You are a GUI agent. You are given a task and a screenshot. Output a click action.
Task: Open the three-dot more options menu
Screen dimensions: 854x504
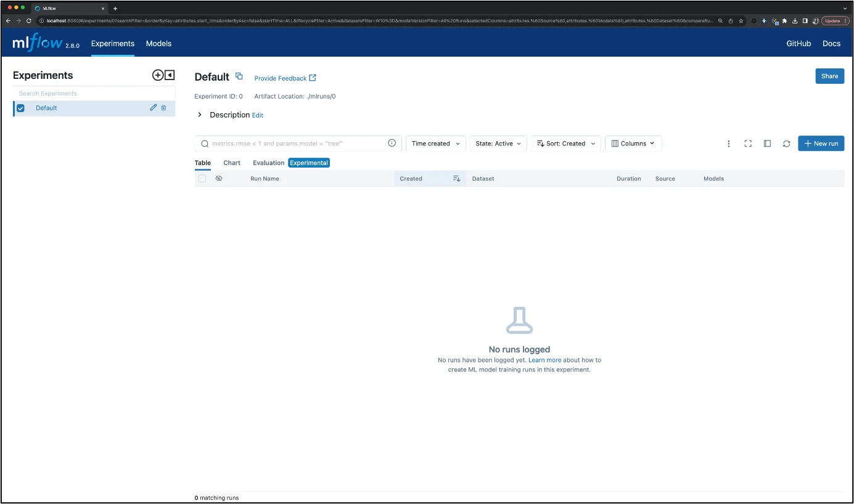coord(728,144)
